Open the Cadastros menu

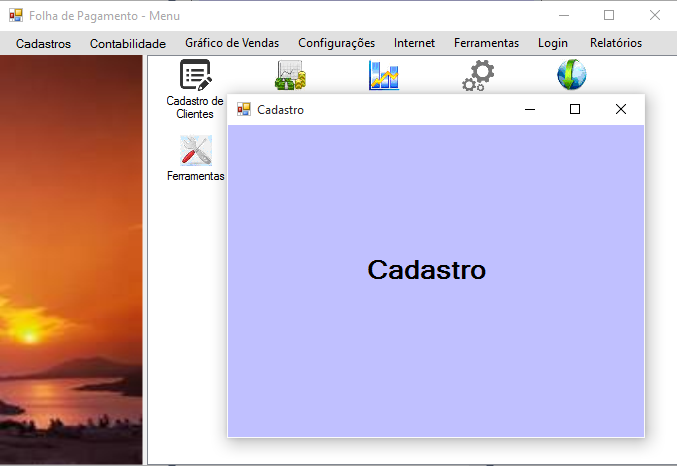click(x=43, y=43)
